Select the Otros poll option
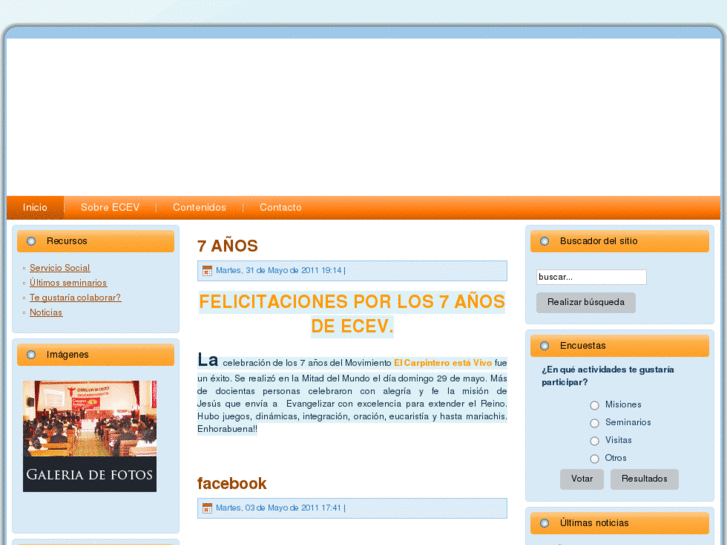This screenshot has width=727, height=545. tap(594, 459)
